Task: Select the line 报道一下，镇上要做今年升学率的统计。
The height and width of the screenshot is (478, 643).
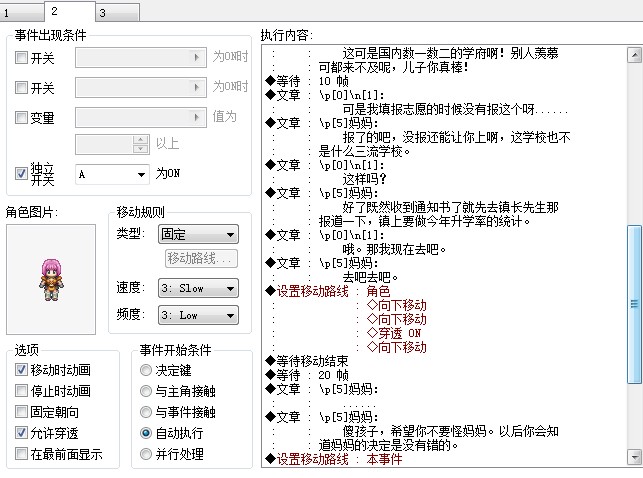Action: click(x=424, y=221)
